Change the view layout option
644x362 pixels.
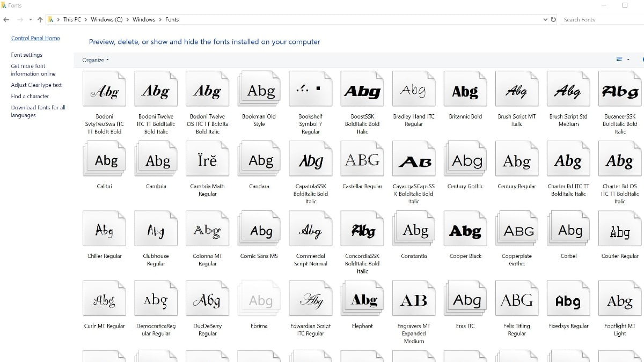point(619,60)
